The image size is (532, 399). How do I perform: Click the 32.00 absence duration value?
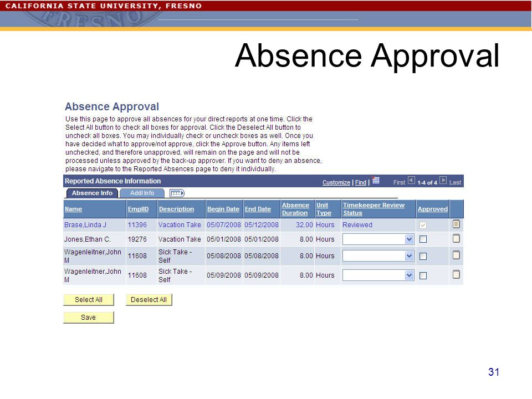[x=304, y=225]
